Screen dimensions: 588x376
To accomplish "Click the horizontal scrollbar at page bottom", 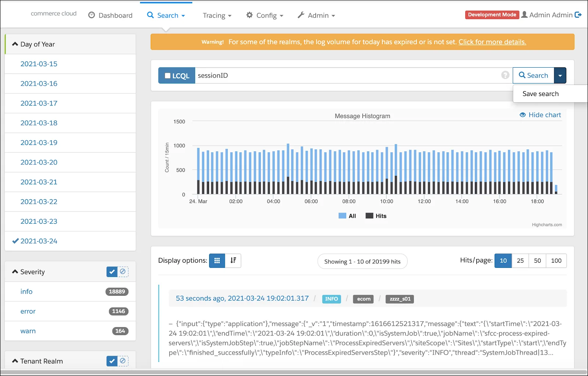I will (294, 372).
